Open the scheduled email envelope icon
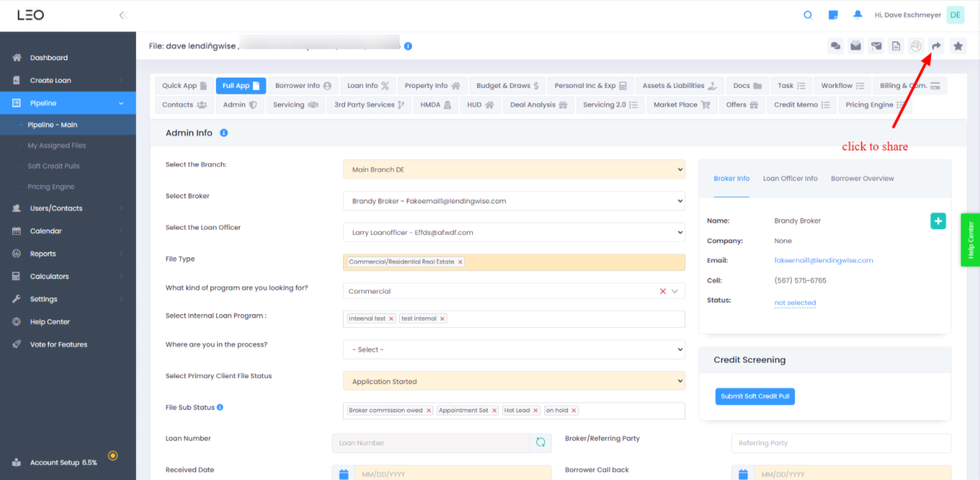980x480 pixels. coord(876,46)
